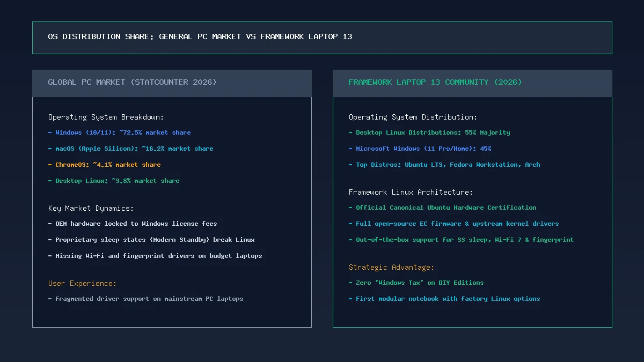
Task: Click the slide title 'OS Distribution Share: General PC Market vs Framework Laptop 13'
Action: pyautogui.click(x=200, y=36)
